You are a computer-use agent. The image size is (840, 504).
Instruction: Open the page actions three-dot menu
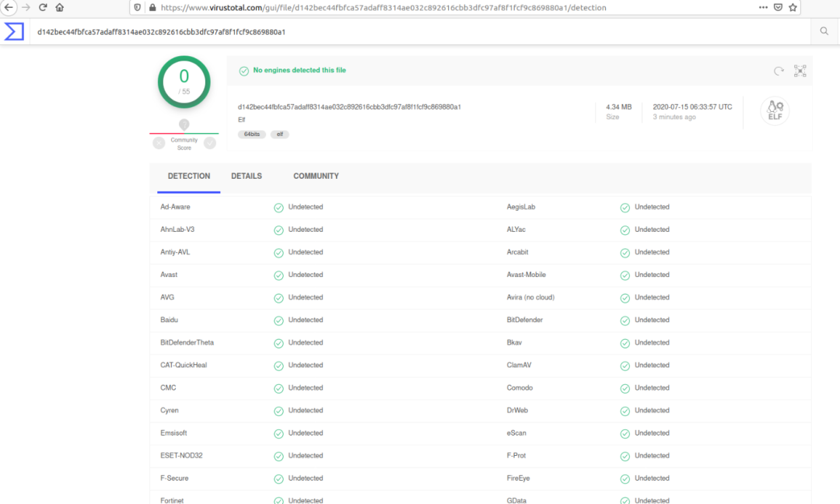[763, 8]
